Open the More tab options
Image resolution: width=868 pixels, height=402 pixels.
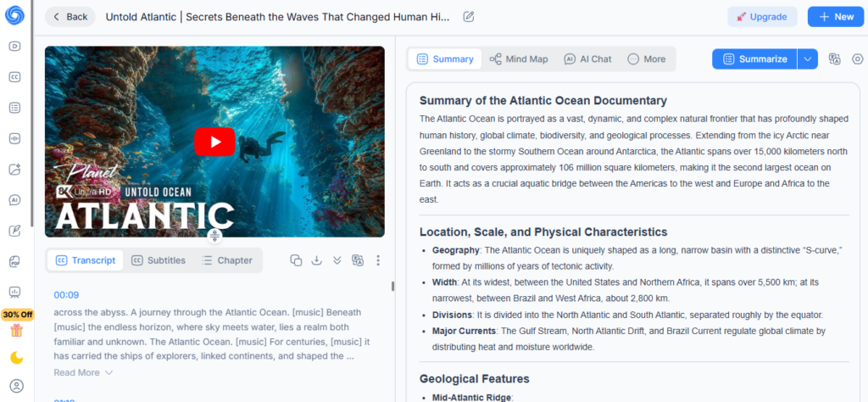647,59
